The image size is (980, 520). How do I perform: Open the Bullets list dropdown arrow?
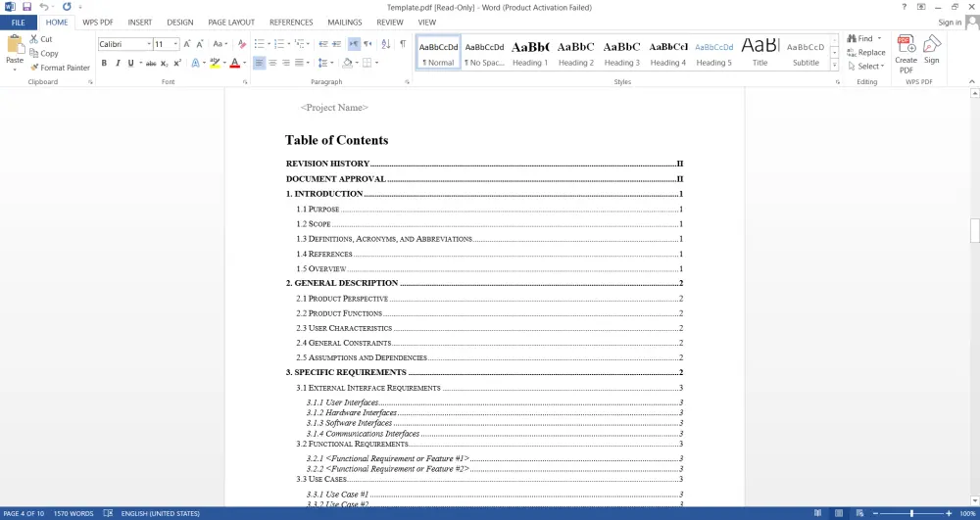coord(269,44)
